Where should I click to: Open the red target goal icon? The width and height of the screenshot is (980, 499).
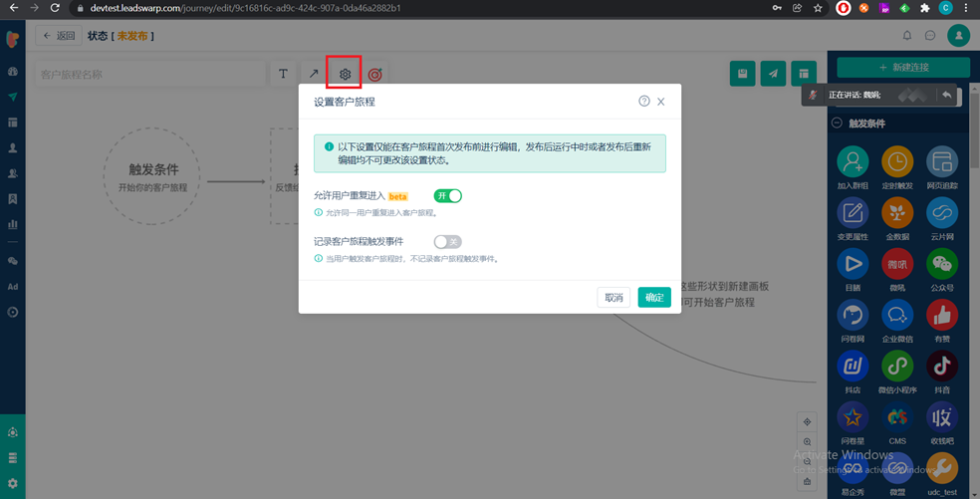[375, 75]
